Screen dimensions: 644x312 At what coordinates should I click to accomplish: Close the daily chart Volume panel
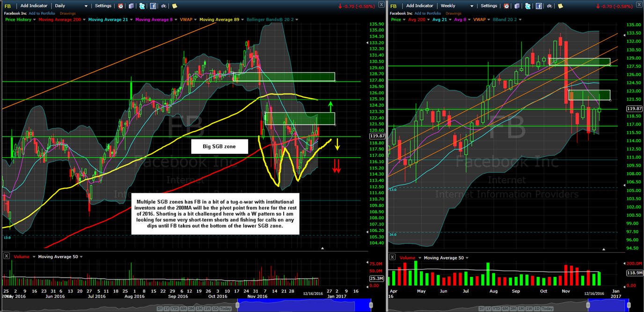coord(6,256)
